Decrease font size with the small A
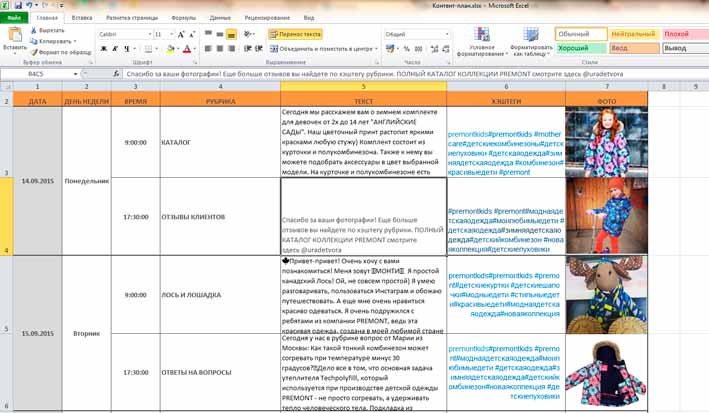The image size is (709, 413). (x=192, y=34)
